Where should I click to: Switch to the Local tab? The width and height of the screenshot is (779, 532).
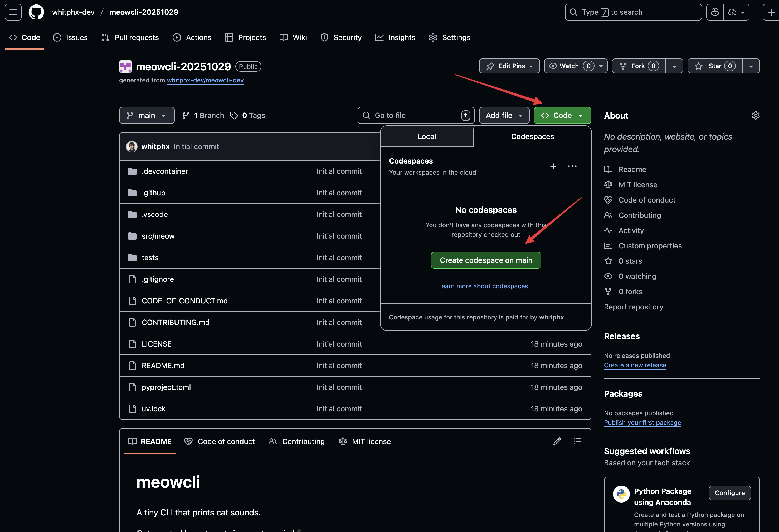427,136
